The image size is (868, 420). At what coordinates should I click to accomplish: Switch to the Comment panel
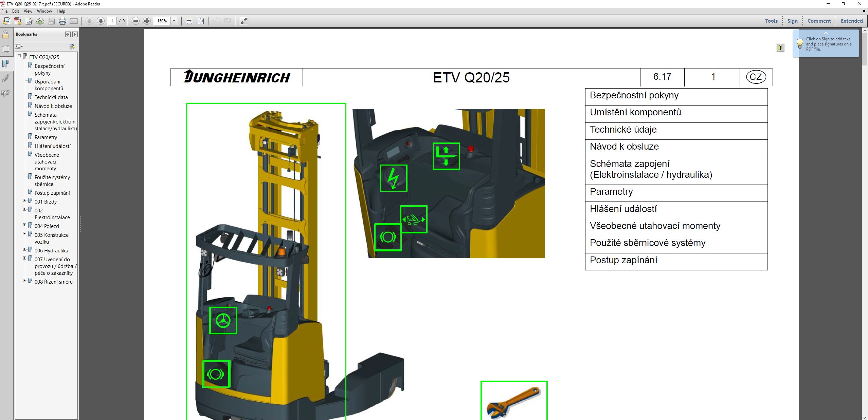pos(819,21)
